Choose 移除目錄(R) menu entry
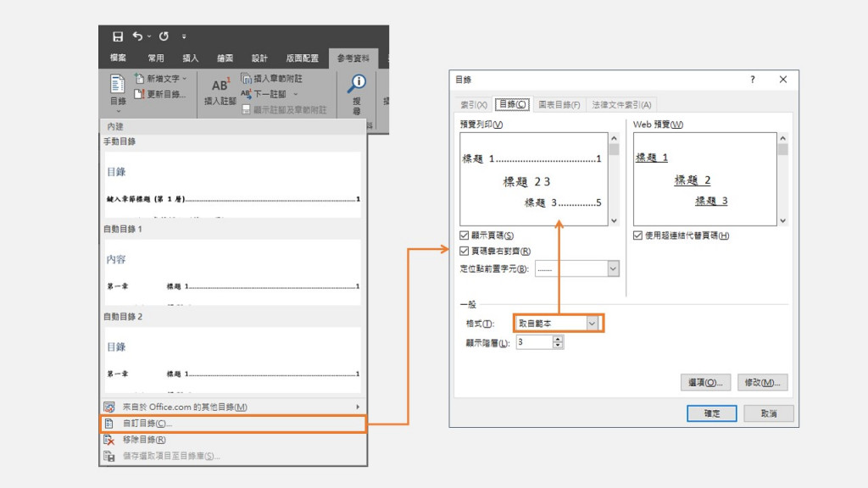Viewport: 868px width, 488px height. point(233,440)
